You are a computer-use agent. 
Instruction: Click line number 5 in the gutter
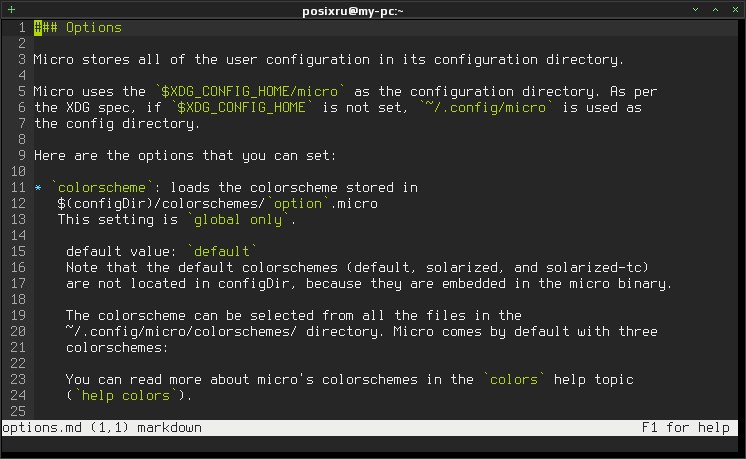point(22,91)
